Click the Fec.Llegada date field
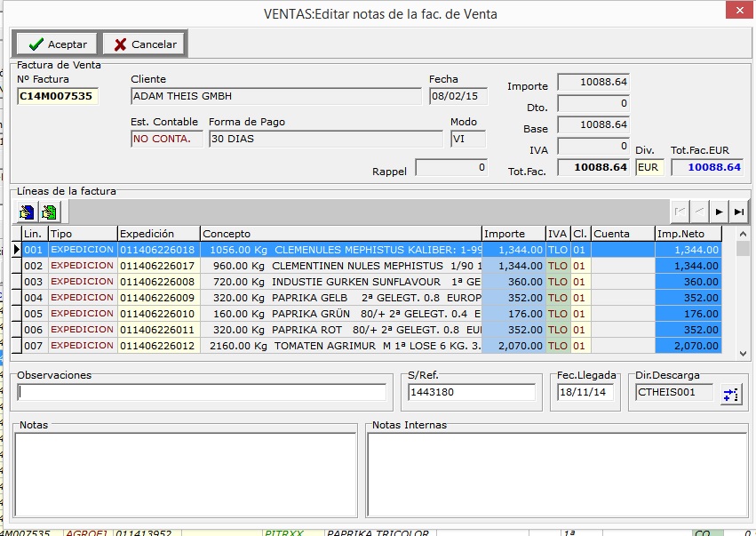 tap(585, 392)
